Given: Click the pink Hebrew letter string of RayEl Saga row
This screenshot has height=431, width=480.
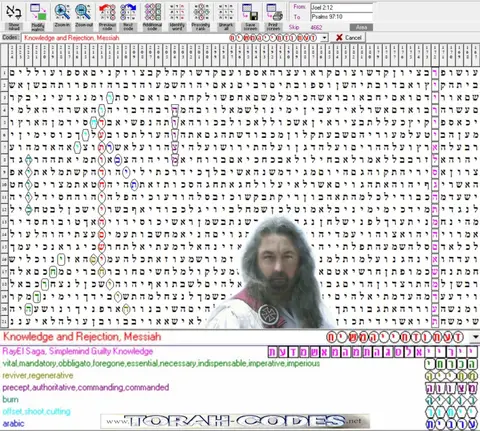Looking at the screenshot, I should [373, 352].
